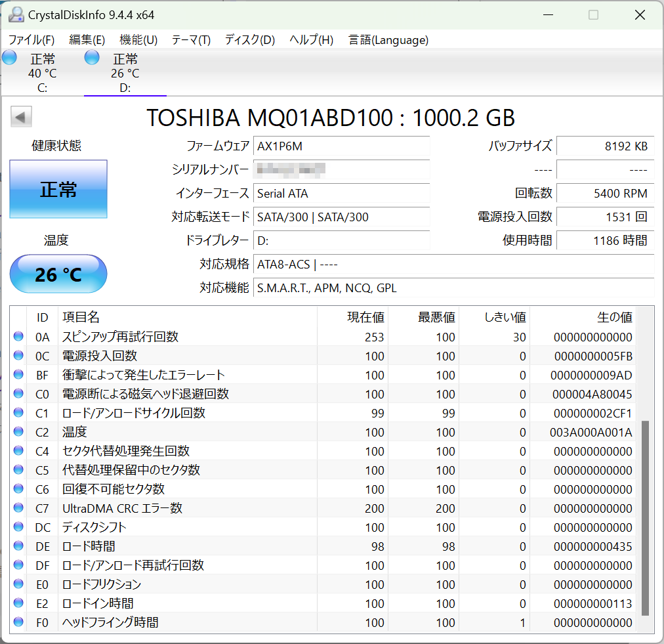Click raw value 0000000005FB

tap(593, 356)
